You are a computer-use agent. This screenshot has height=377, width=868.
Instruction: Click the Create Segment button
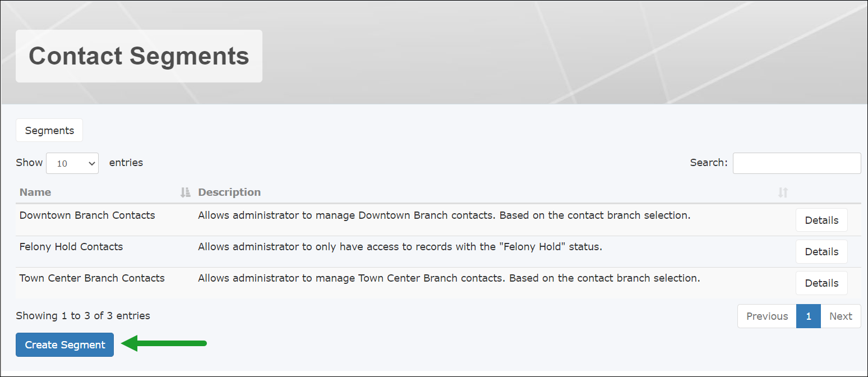(64, 345)
